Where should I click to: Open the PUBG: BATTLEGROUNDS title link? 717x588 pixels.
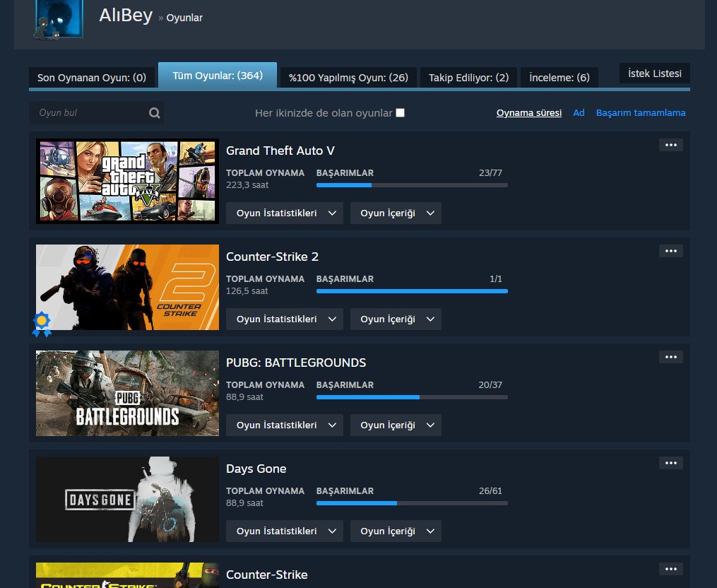(x=296, y=363)
